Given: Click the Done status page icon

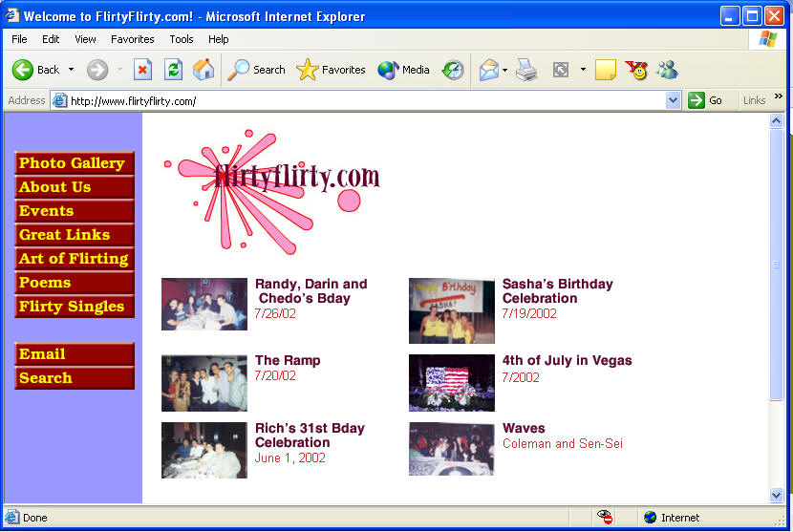Looking at the screenshot, I should coord(11,518).
